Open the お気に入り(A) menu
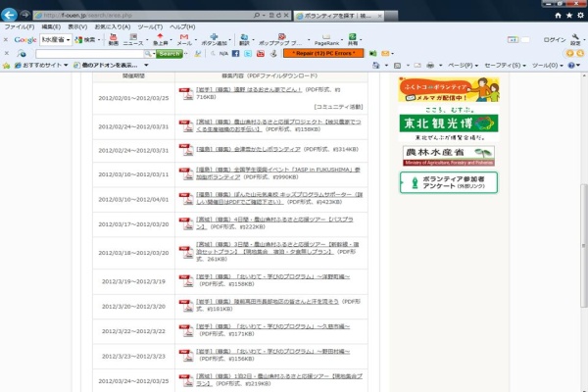Image resolution: width=588 pixels, height=392 pixels. pos(113,27)
